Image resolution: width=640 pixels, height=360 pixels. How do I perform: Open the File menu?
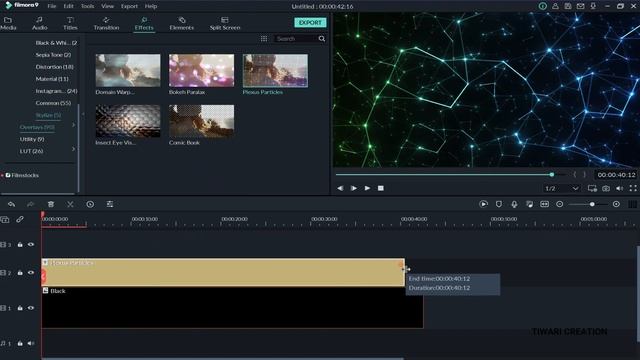click(x=51, y=6)
